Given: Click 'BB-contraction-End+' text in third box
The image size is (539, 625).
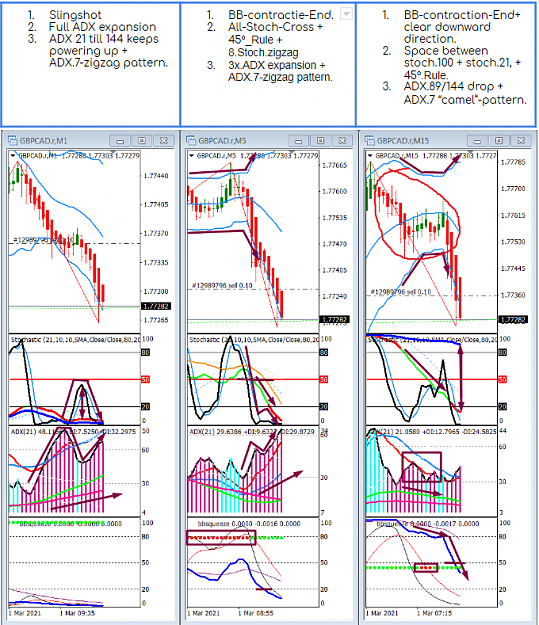Looking at the screenshot, I should [462, 15].
